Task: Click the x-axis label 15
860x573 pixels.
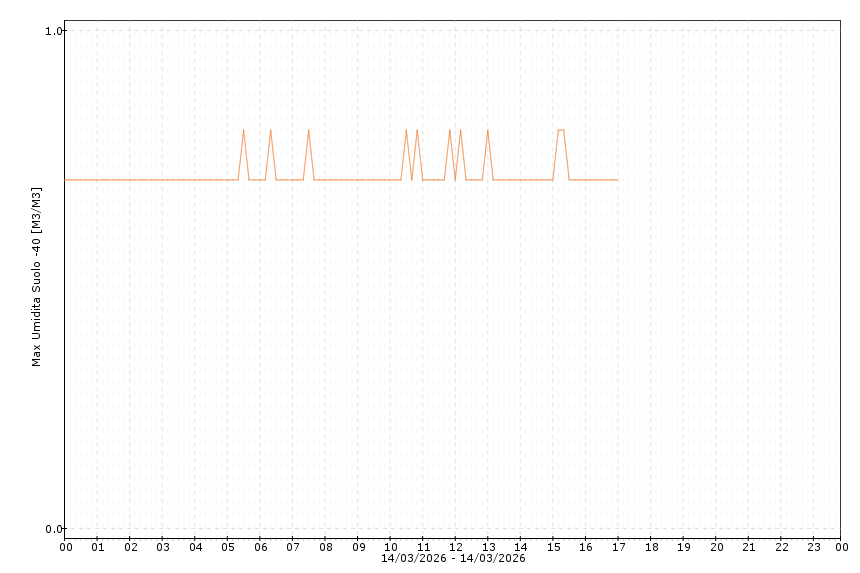Action: (553, 547)
